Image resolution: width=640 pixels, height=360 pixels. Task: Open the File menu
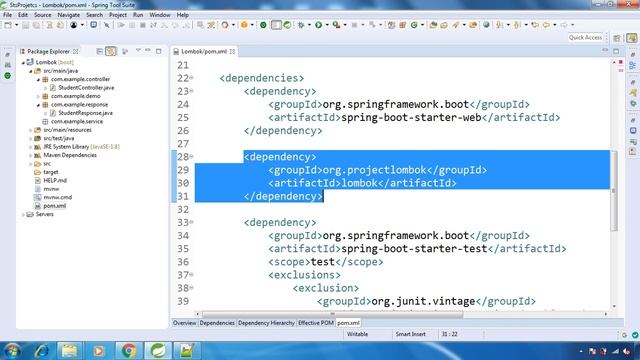[x=7, y=15]
